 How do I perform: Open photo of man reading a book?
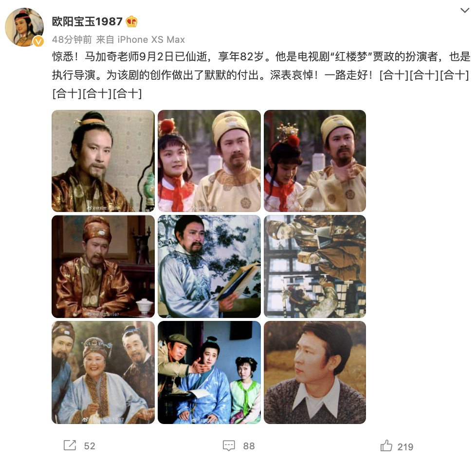coord(209,266)
